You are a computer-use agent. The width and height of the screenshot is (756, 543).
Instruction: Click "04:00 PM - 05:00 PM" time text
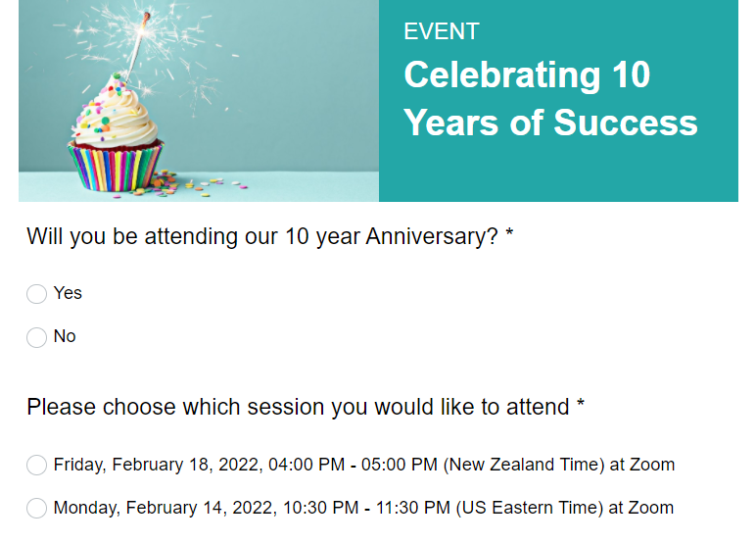coord(353,465)
